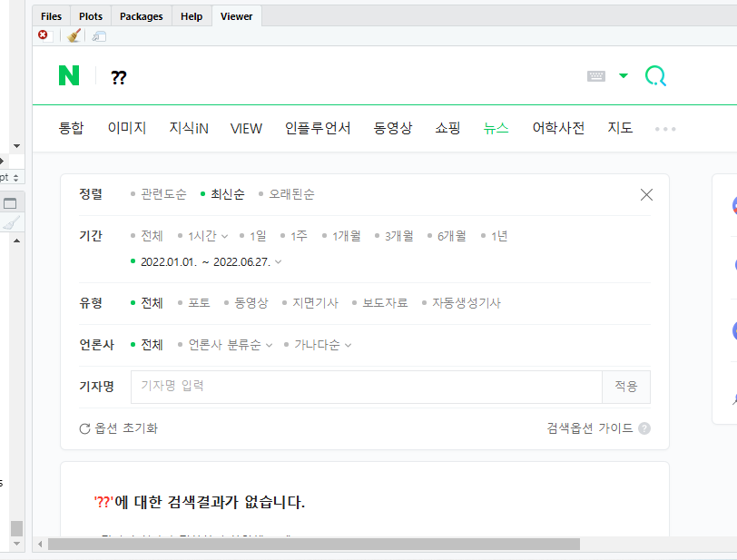Open the pt size stepper in left panel
The width and height of the screenshot is (737, 560).
(15, 178)
